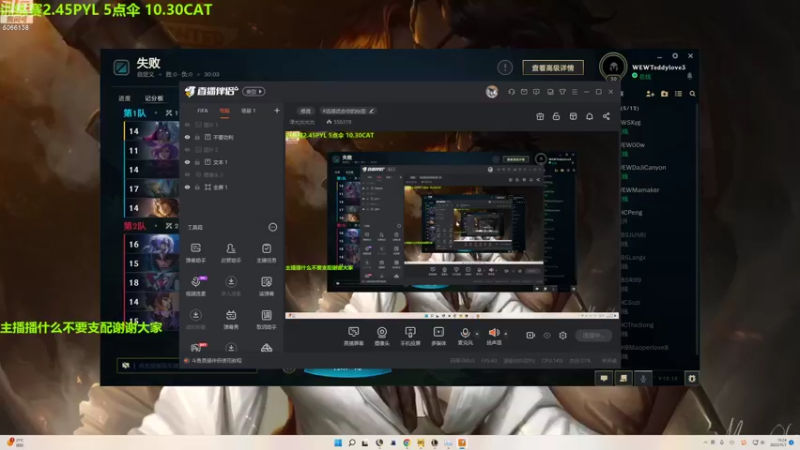Click the share icon above the preview
The width and height of the screenshot is (800, 450).
click(606, 116)
